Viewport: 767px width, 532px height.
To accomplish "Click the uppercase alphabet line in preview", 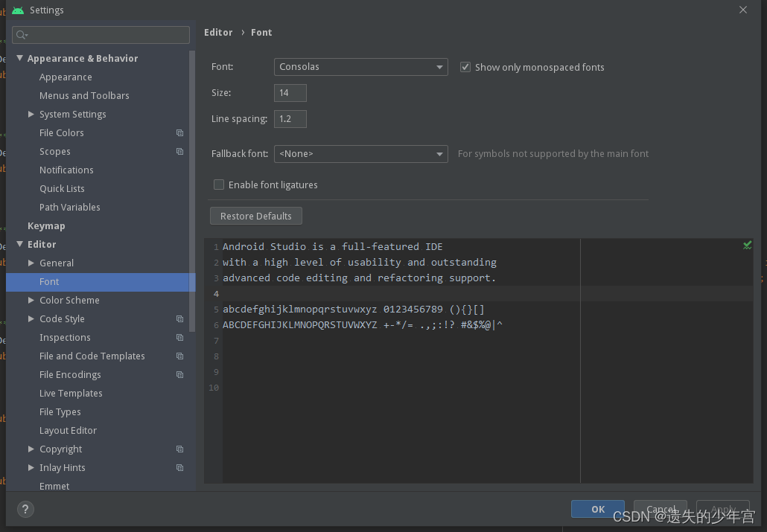I will tap(363, 324).
